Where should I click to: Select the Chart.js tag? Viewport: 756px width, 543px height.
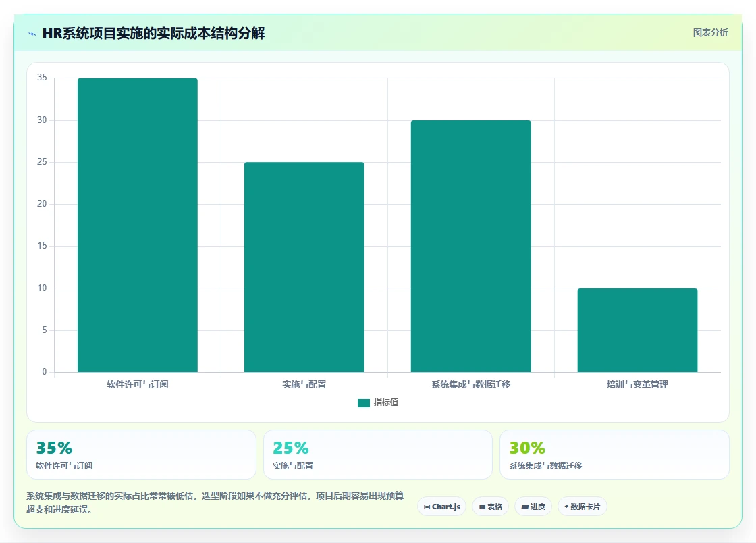pyautogui.click(x=441, y=507)
